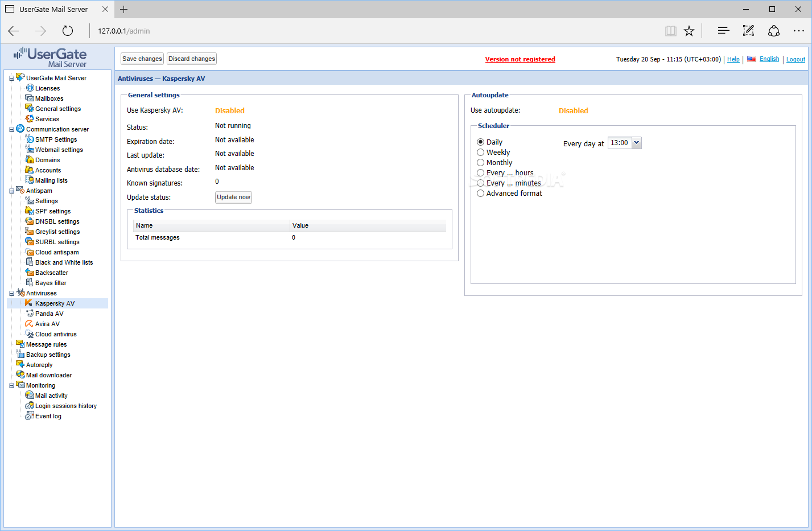Screen dimensions: 812x531
Task: Select the Every ... hours option
Action: point(481,173)
